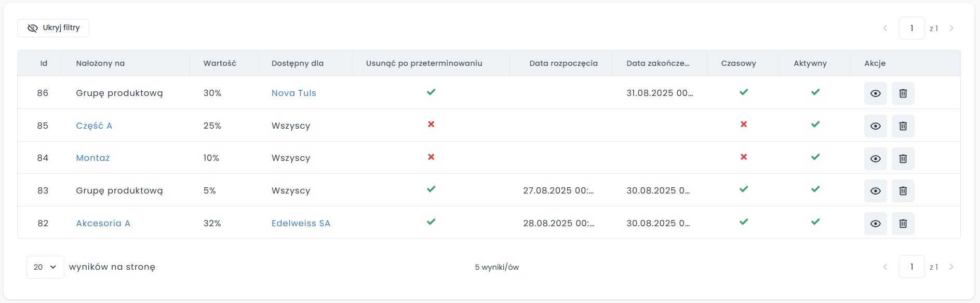This screenshot has width=980, height=303.
Task: Open the Edelweiss SA link
Action: click(301, 224)
